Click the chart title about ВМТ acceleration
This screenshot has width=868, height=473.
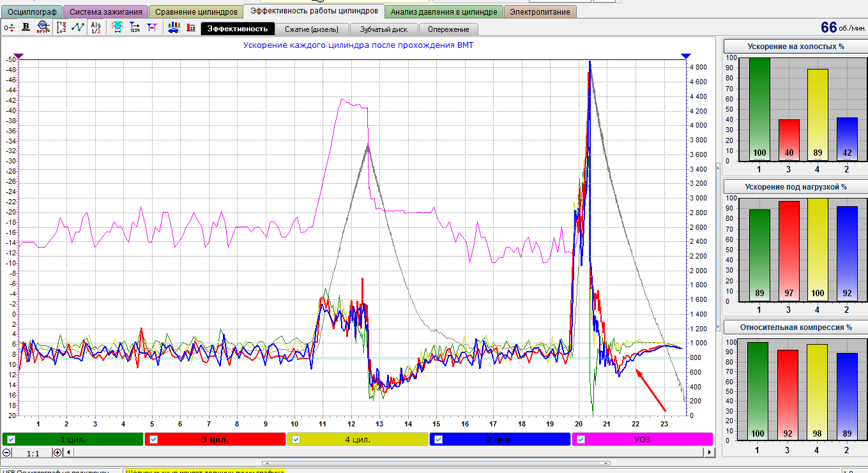click(x=358, y=45)
